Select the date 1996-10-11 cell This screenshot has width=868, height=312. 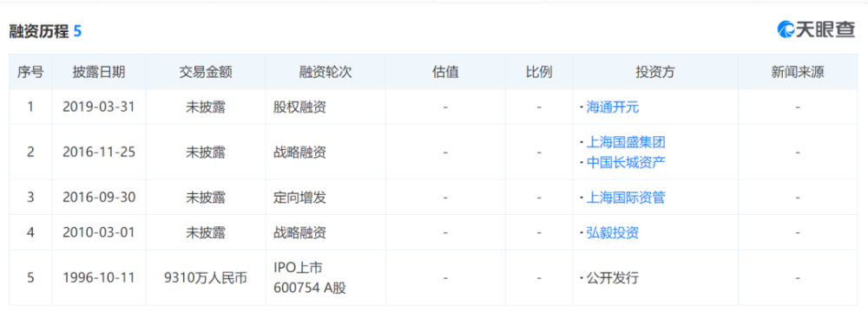(99, 277)
